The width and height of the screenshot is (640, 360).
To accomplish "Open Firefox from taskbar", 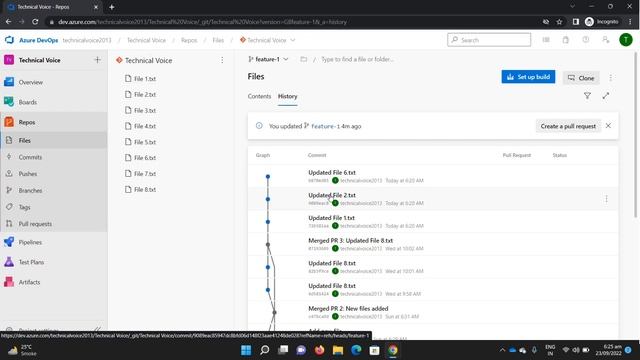I will [x=320, y=350].
